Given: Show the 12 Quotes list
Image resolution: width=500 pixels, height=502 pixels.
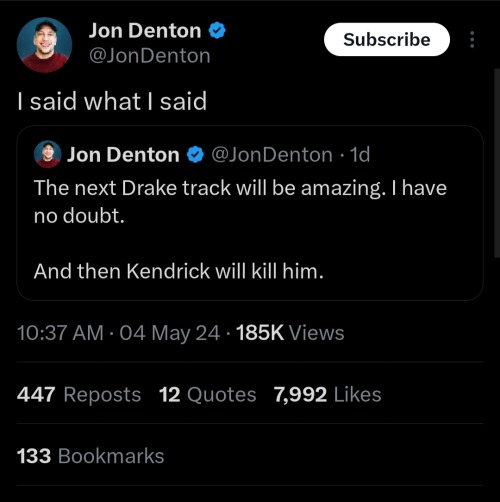Looking at the screenshot, I should [x=208, y=395].
